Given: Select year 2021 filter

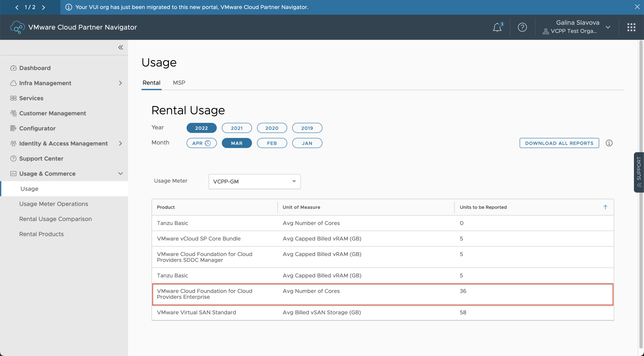Looking at the screenshot, I should 236,128.
